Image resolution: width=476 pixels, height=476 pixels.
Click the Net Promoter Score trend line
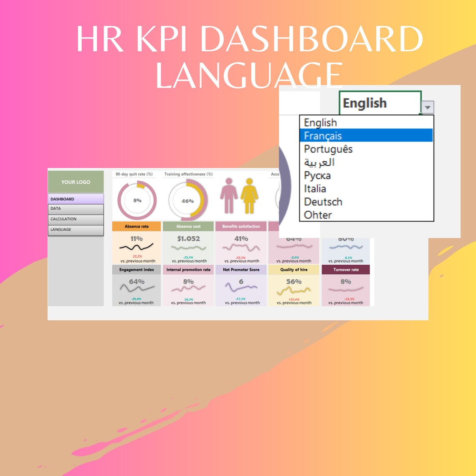click(241, 287)
